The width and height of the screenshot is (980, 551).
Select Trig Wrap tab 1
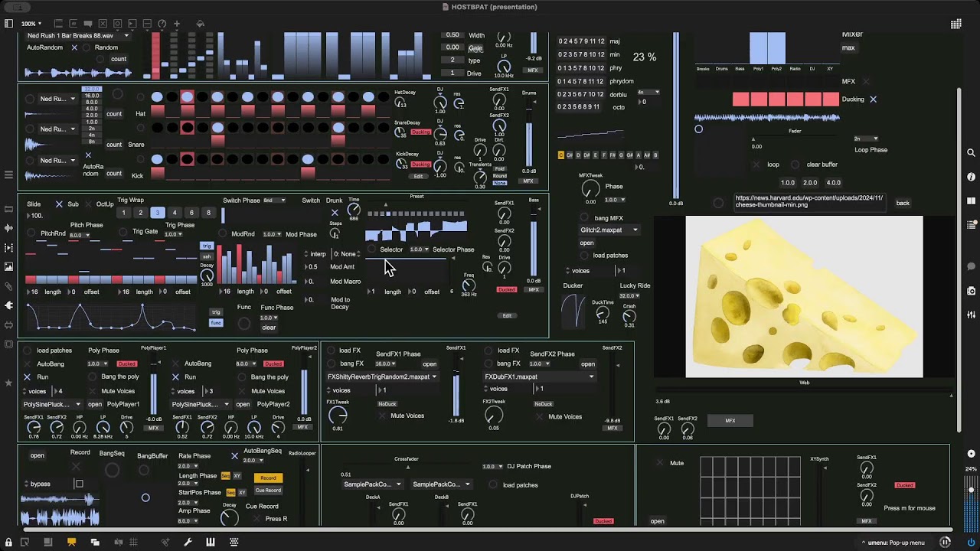tap(124, 213)
